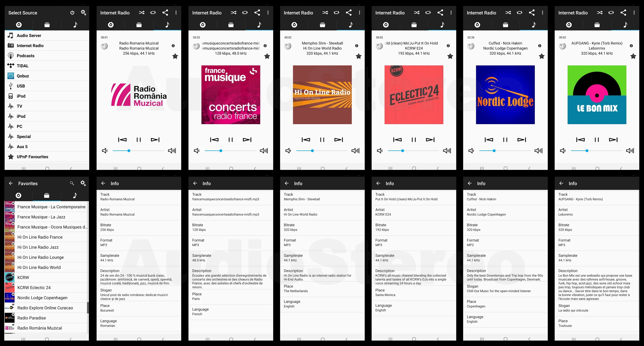Open overflow menu on KCRW E24 screen
Screen dimensions: 644x346
451,12
